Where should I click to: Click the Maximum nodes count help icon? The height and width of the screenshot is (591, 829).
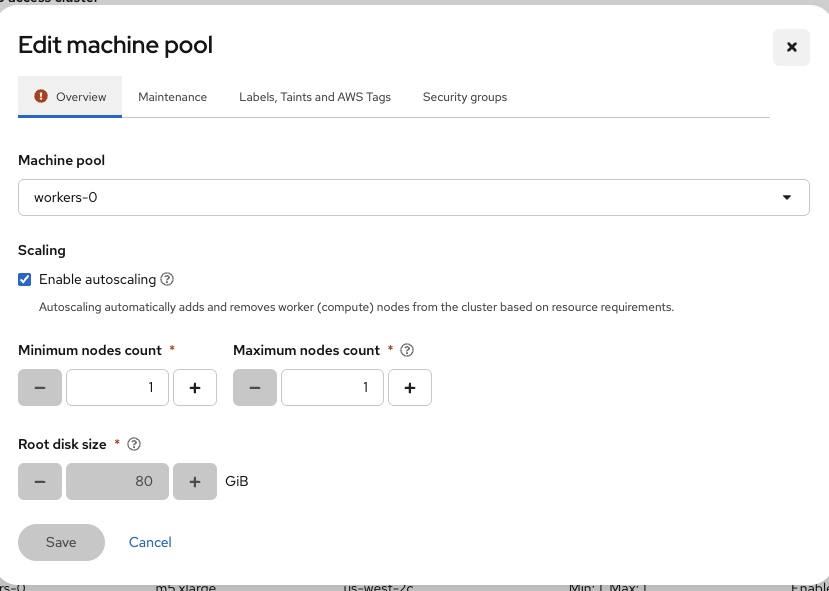(407, 351)
